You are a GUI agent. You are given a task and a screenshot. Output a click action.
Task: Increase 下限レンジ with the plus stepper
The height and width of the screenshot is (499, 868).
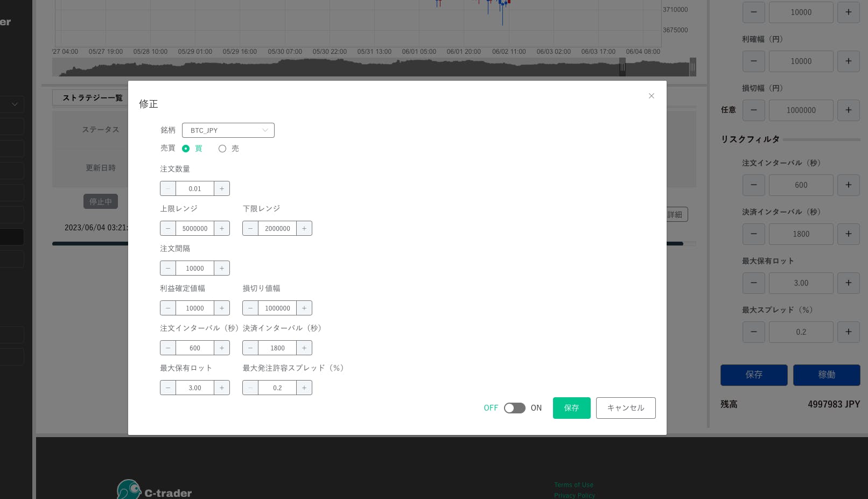304,228
